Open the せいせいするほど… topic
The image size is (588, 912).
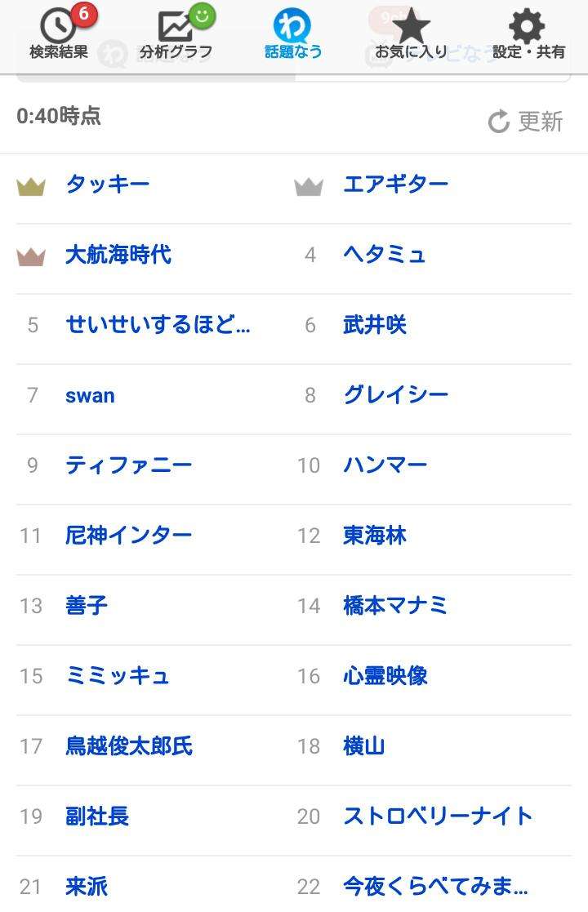point(158,325)
